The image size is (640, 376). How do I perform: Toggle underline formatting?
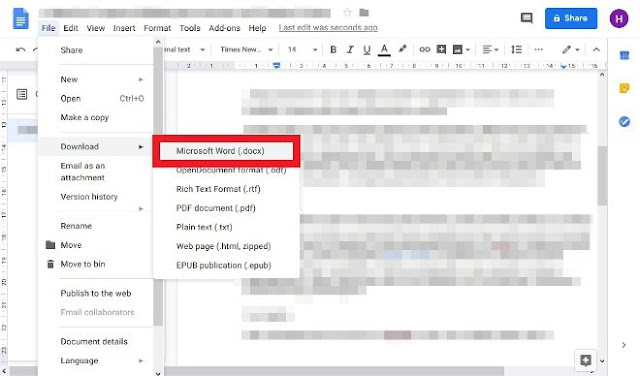367,50
